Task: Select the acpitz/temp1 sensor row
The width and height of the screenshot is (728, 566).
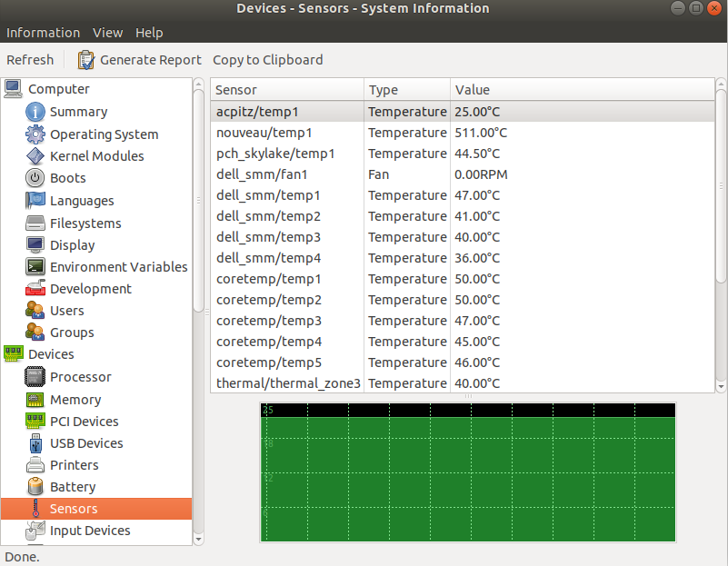Action: 463,112
